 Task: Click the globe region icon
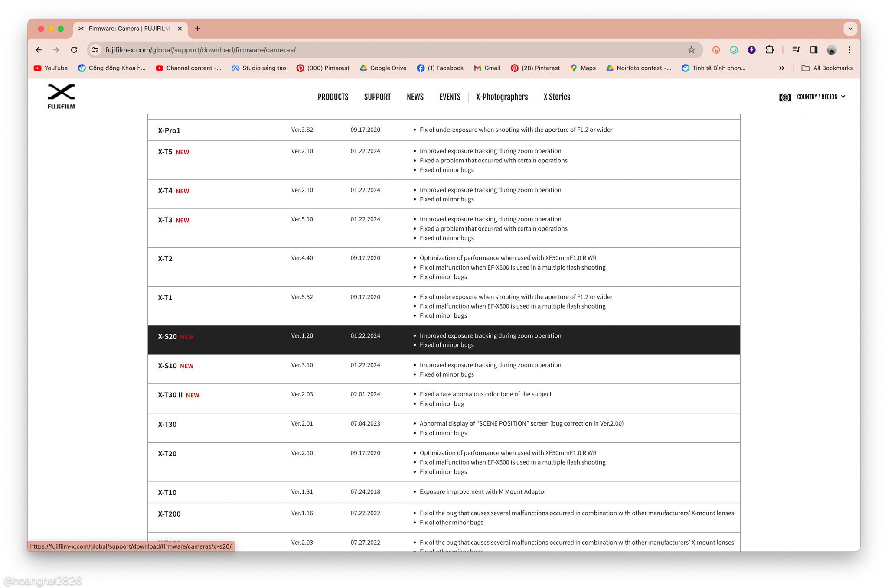[x=785, y=97]
